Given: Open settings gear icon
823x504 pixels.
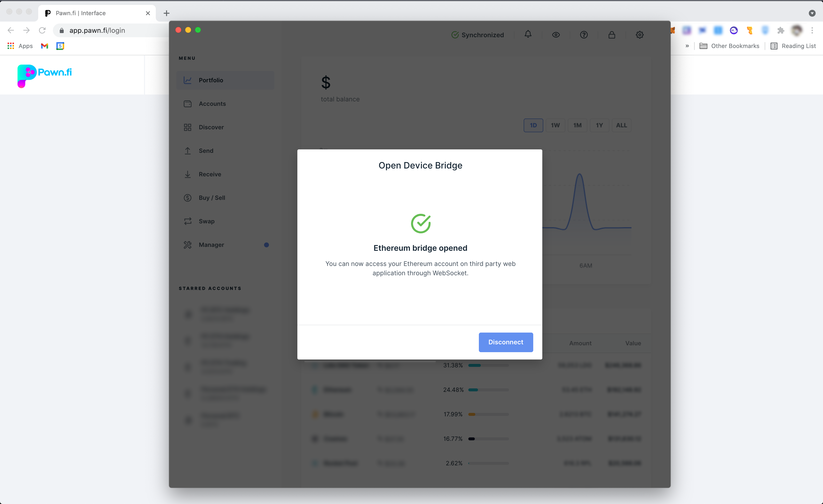Looking at the screenshot, I should tap(639, 35).
